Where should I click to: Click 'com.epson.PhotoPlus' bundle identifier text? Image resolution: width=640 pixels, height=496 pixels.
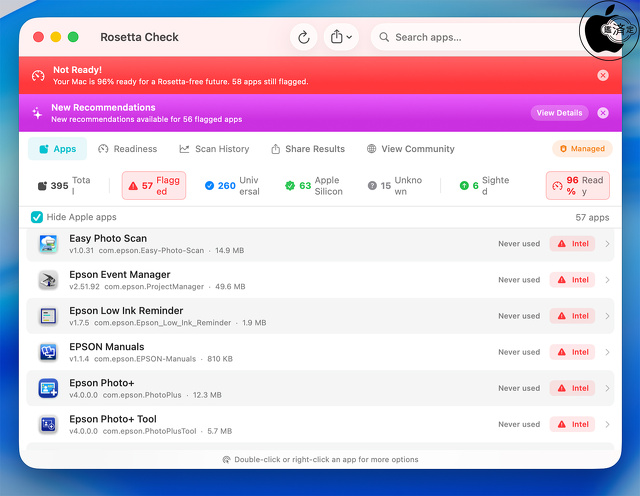click(142, 395)
